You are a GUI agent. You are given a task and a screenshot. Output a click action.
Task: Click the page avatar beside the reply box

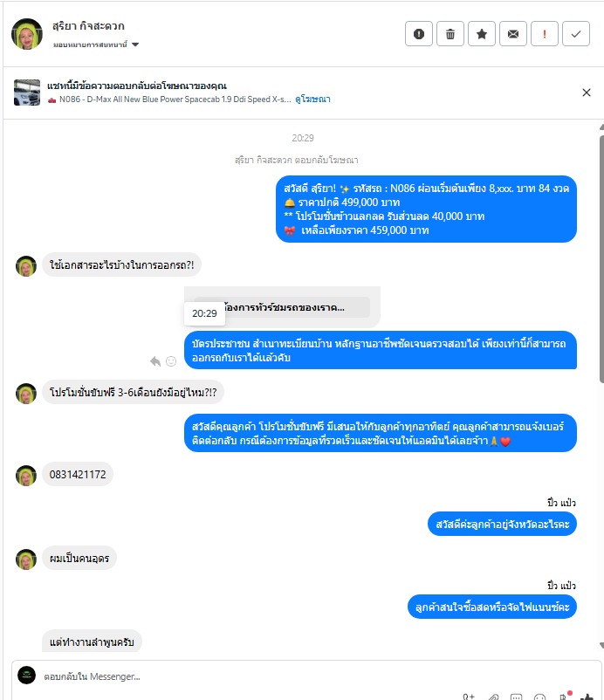[x=27, y=676]
